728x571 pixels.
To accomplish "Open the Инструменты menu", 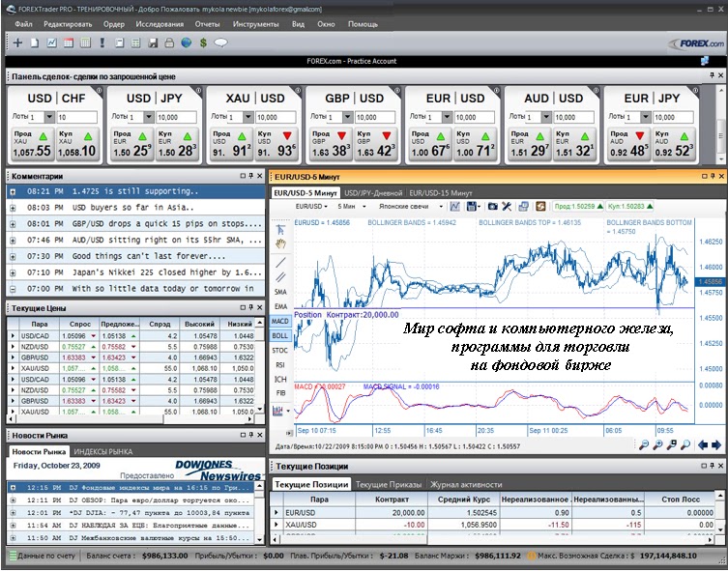I will click(256, 24).
